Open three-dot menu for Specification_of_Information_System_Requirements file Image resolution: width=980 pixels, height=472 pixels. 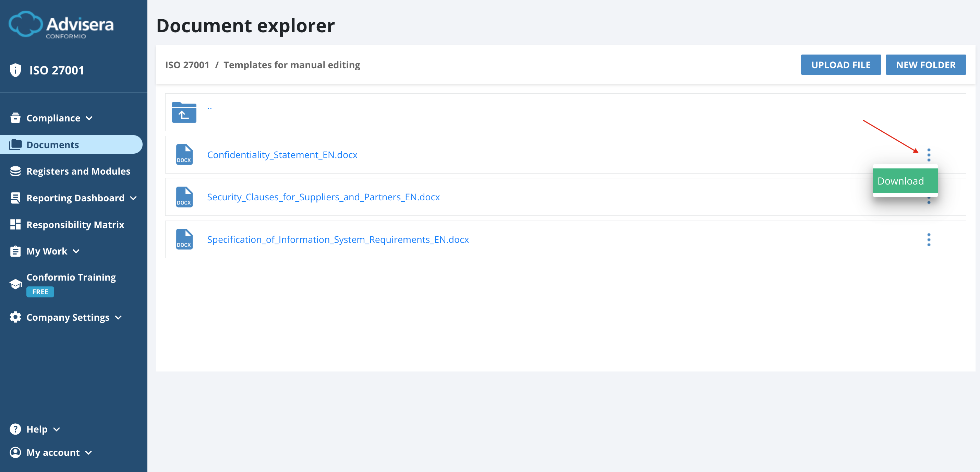[928, 239]
